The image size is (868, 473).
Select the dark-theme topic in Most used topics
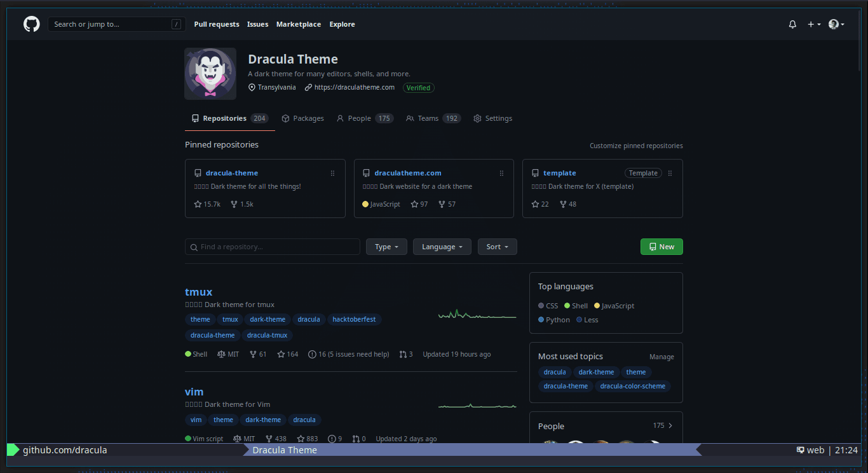(596, 372)
